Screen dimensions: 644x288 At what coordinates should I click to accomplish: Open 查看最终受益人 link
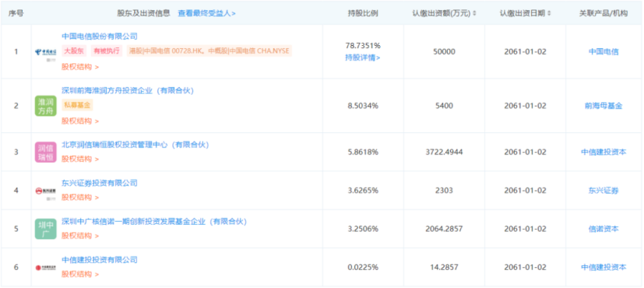coord(206,13)
